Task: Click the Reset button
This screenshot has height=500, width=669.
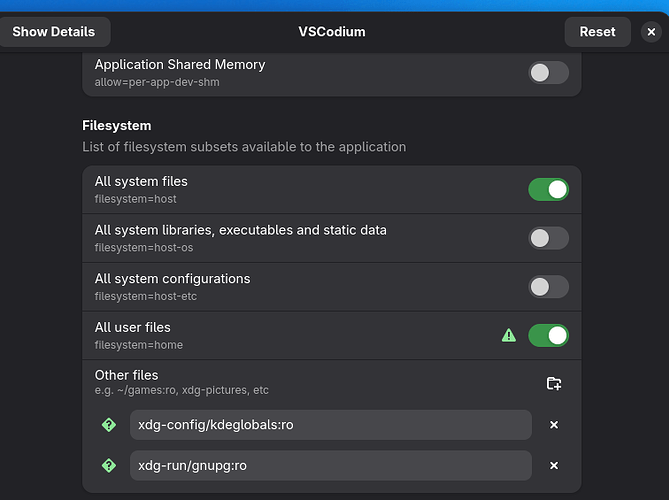Action: (597, 32)
